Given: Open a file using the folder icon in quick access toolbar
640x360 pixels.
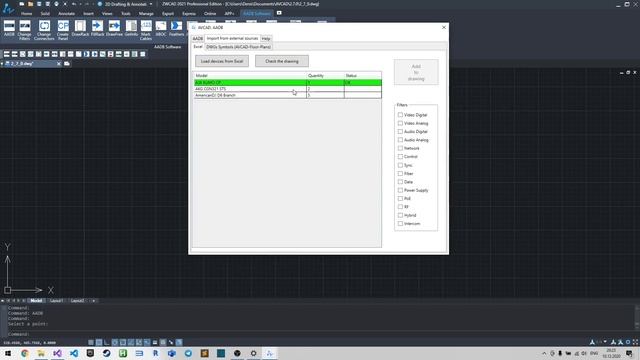Looking at the screenshot, I should [x=30, y=4].
